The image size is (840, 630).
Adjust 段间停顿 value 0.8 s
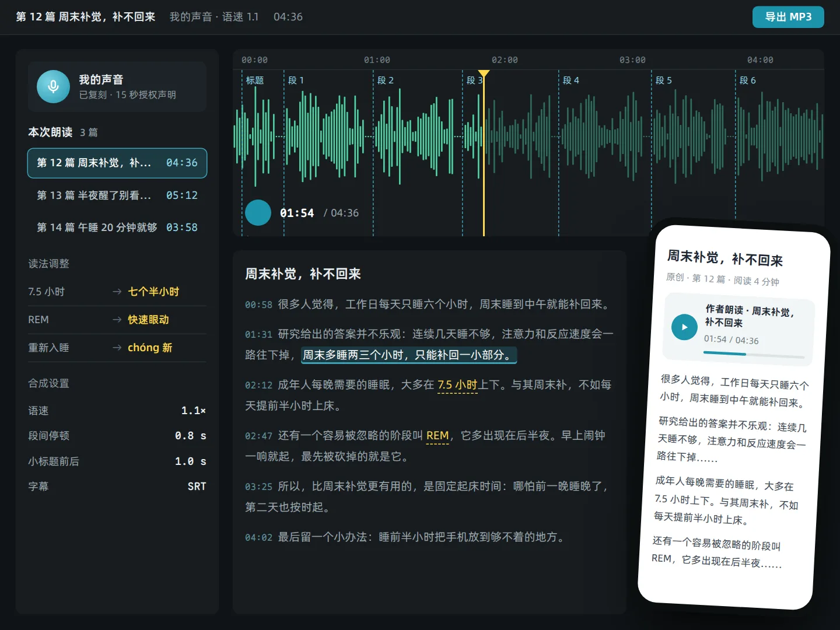(191, 436)
